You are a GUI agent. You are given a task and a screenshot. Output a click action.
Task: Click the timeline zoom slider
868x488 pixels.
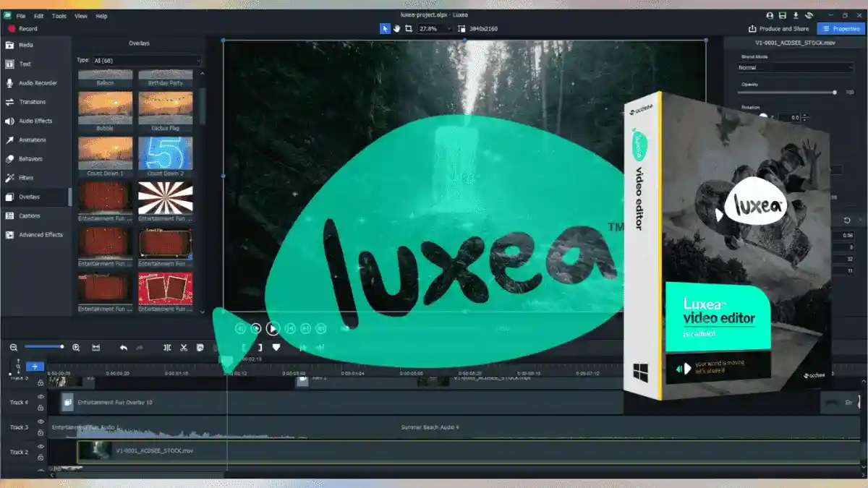(44, 347)
